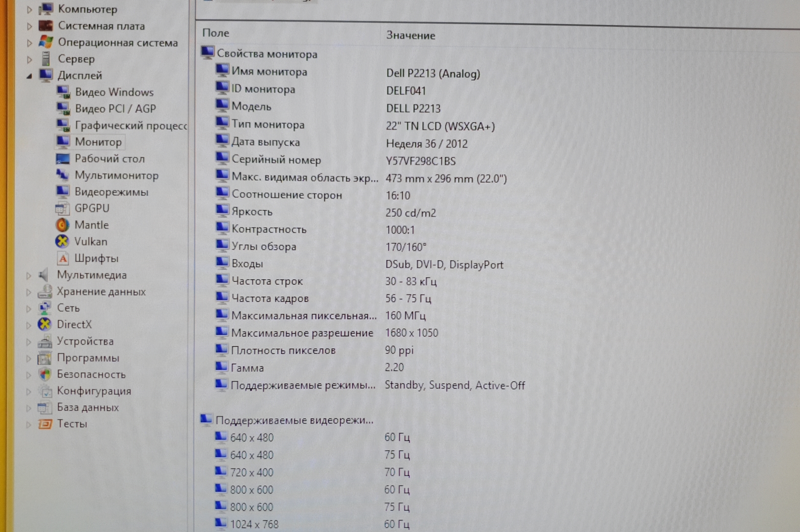The width and height of the screenshot is (800, 532).
Task: Click the Безопасность shield icon
Action: coord(45,374)
